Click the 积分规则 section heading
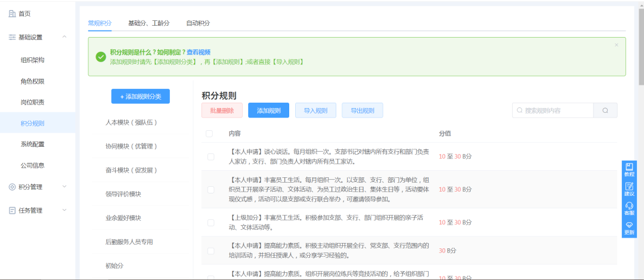The image size is (644, 280). pos(219,96)
